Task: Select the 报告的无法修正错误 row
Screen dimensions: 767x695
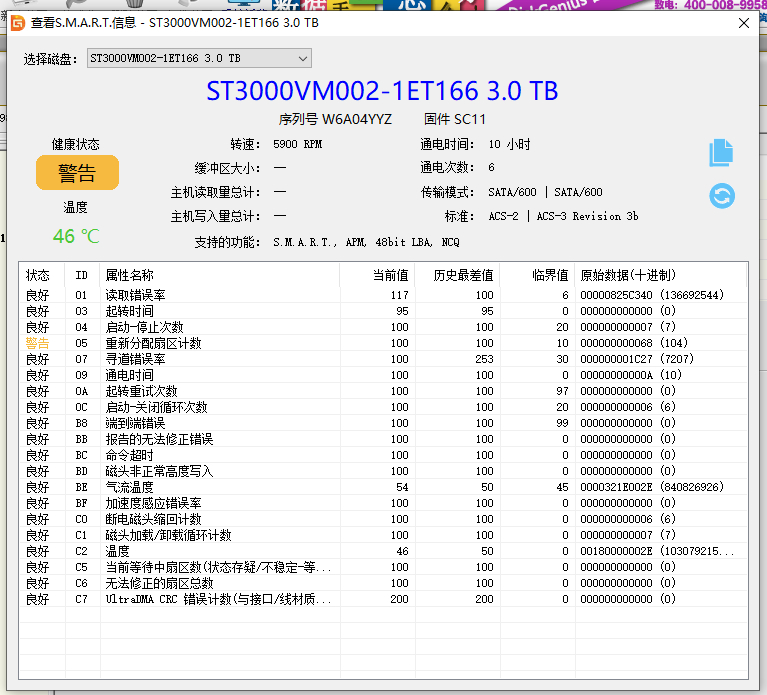Action: click(384, 439)
